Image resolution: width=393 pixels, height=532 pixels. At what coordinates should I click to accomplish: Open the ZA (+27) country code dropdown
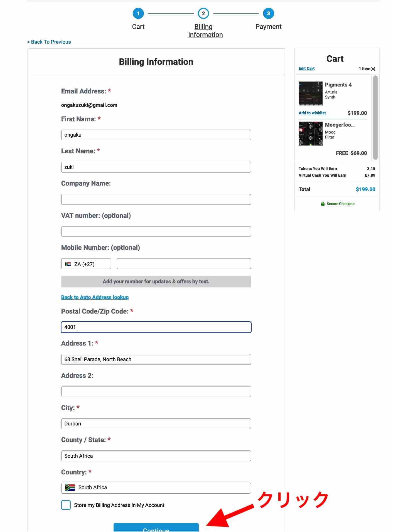86,264
